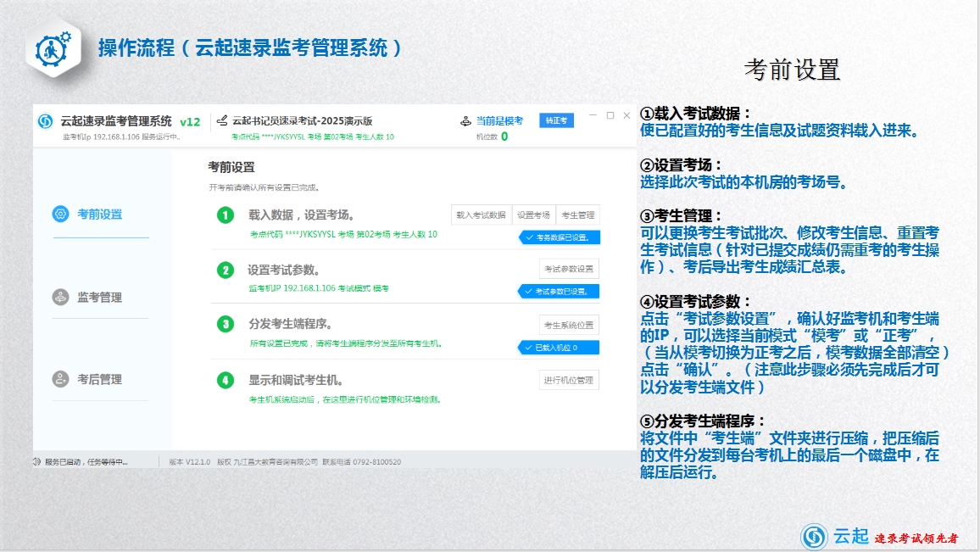Image resolution: width=980 pixels, height=552 pixels.
Task: Maximize the 云起速录监考管理系统 window
Action: coord(610,115)
